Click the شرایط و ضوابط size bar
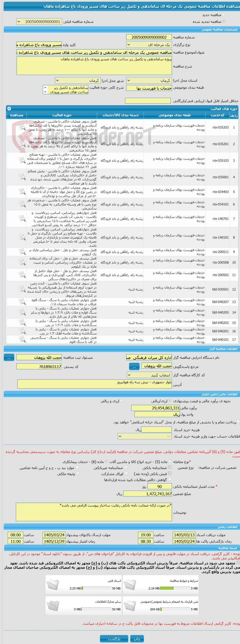 click(176, 588)
